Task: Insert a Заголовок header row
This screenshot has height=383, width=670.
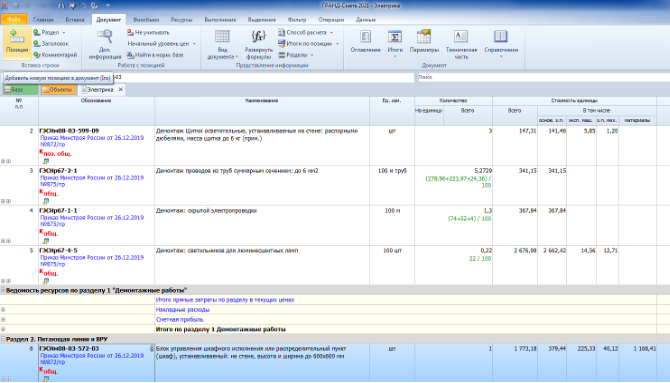Action: pos(51,44)
